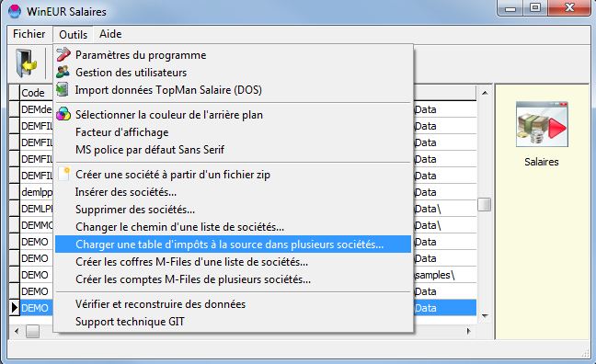Click the TopMan import icon
This screenshot has width=596, height=364.
click(x=63, y=90)
